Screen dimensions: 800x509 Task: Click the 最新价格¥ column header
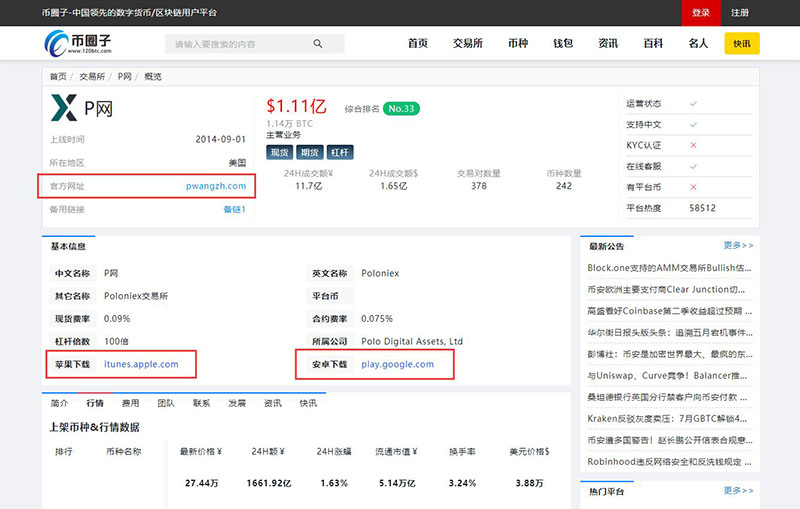201,451
